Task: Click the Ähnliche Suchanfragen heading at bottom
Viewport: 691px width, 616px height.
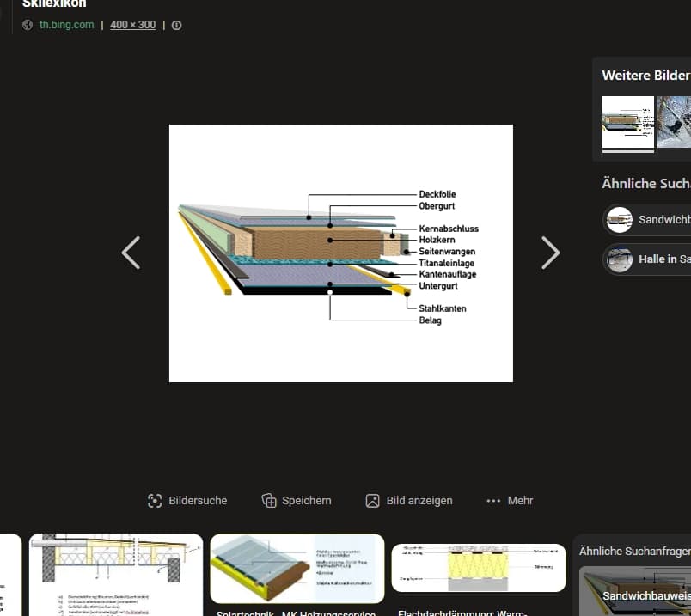Action: point(635,552)
